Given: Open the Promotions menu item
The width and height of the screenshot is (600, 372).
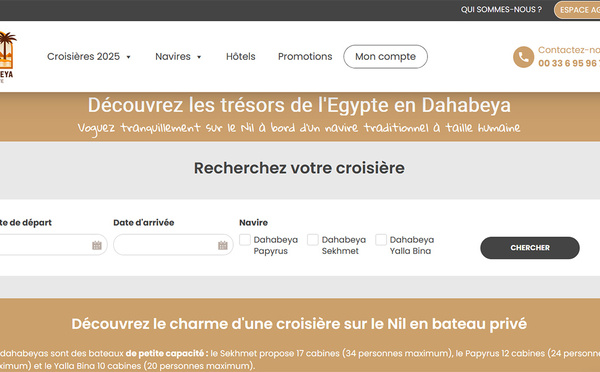Looking at the screenshot, I should point(305,57).
